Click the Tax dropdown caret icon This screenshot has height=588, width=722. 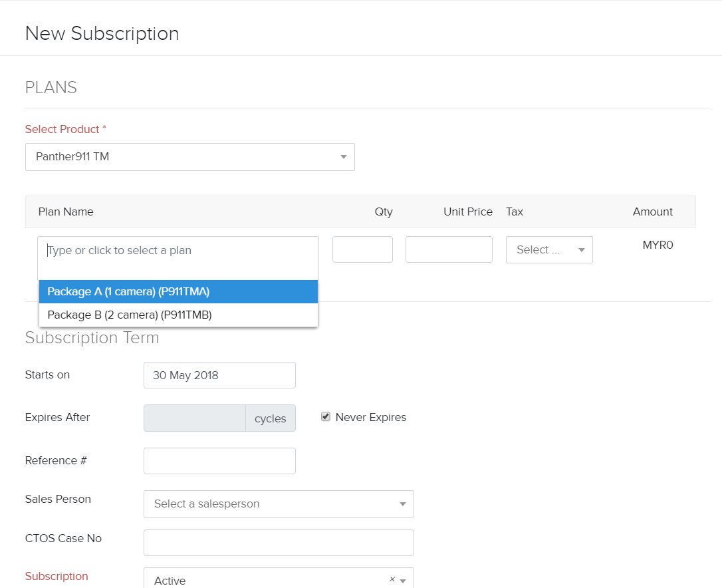[581, 250]
